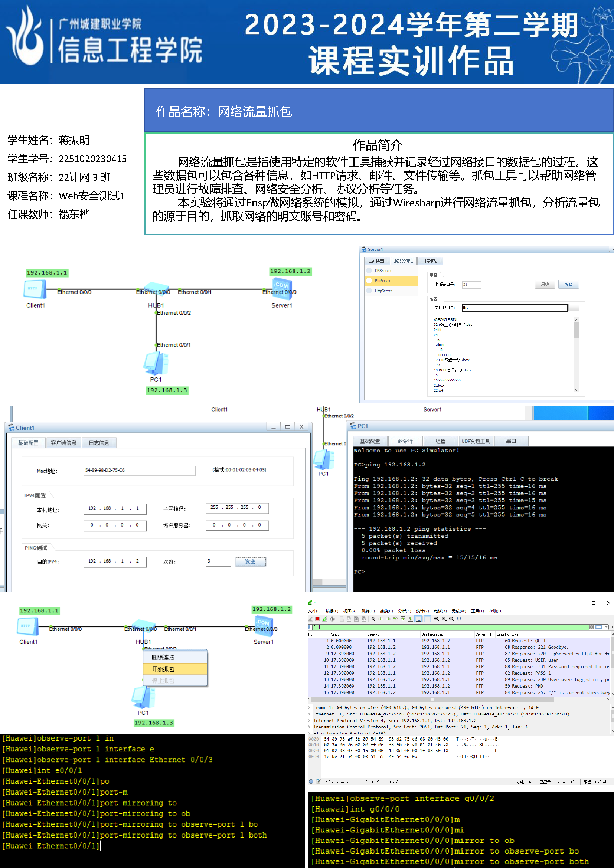Click the 启动 button to start FTP service
The height and width of the screenshot is (868, 614).
(545, 284)
